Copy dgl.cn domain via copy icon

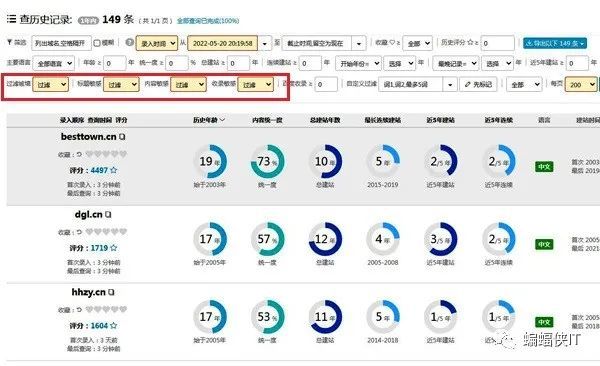click(108, 214)
